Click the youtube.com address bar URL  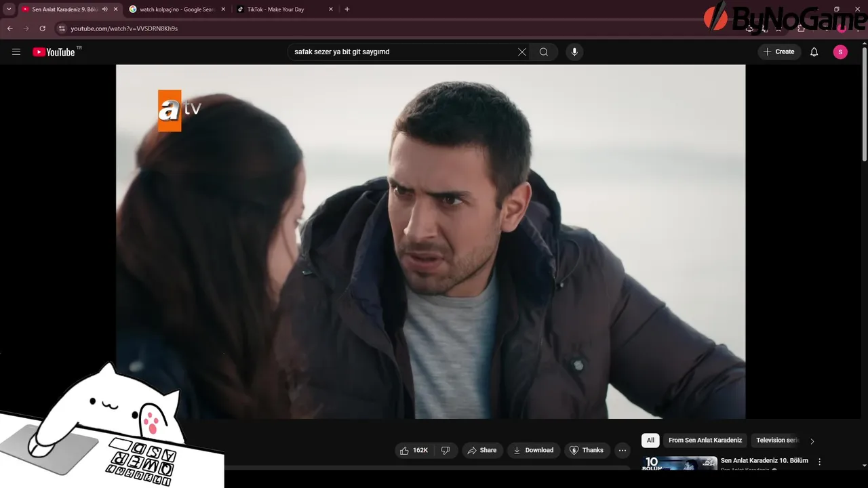(x=124, y=28)
